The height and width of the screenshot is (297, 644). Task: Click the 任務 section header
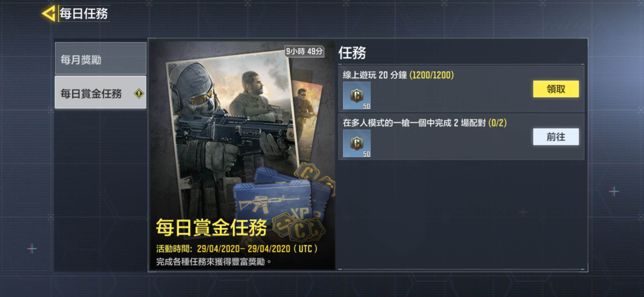[352, 53]
